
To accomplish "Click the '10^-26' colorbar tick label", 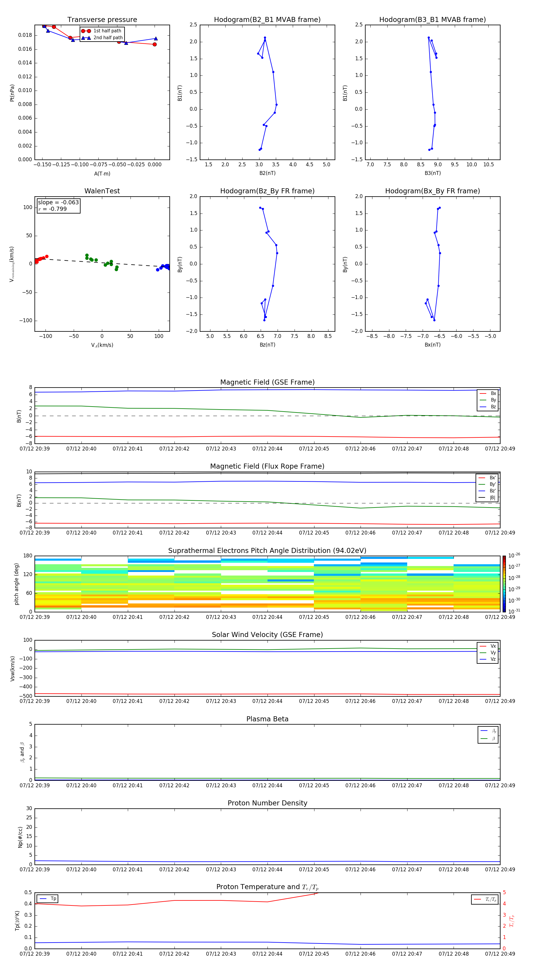I will [514, 555].
